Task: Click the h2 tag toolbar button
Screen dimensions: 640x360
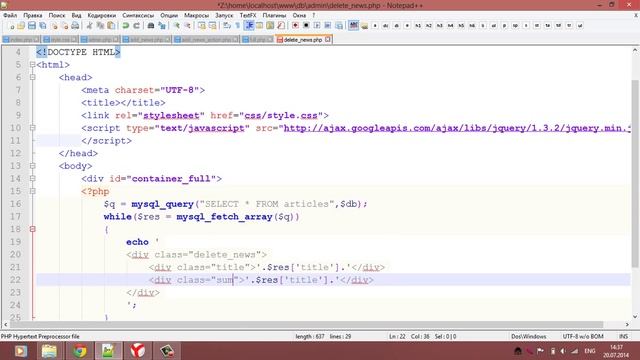Action: [x=429, y=26]
